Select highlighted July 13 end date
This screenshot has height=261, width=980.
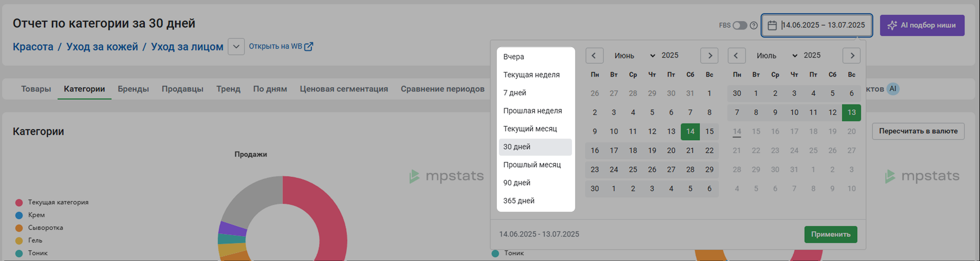click(x=851, y=112)
